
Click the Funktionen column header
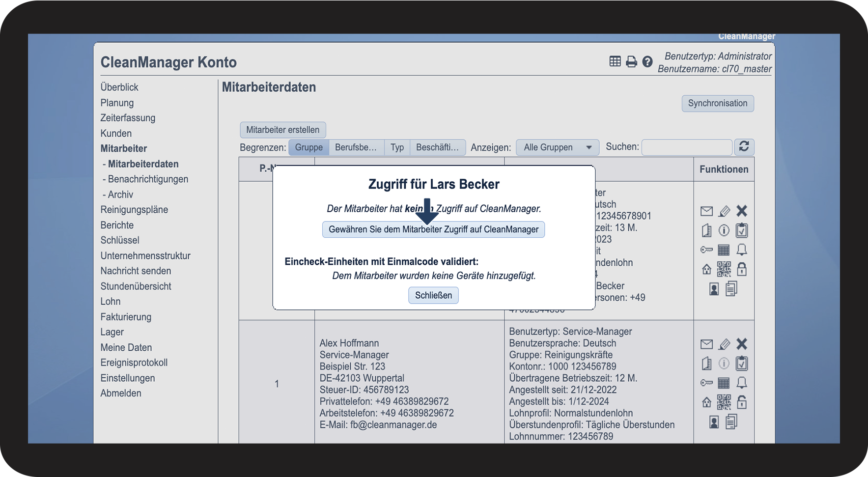(x=724, y=169)
